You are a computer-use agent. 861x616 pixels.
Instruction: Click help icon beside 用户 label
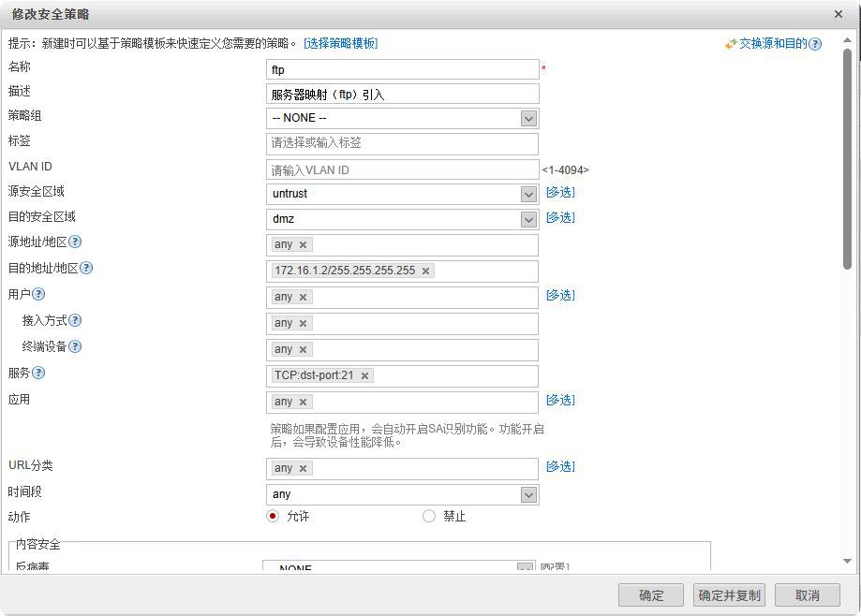point(38,294)
